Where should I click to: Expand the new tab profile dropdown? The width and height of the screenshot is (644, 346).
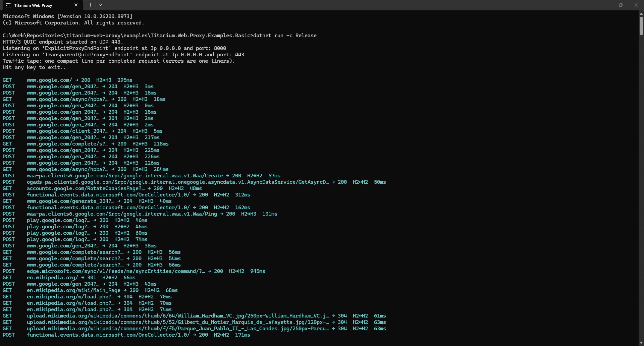tap(100, 5)
